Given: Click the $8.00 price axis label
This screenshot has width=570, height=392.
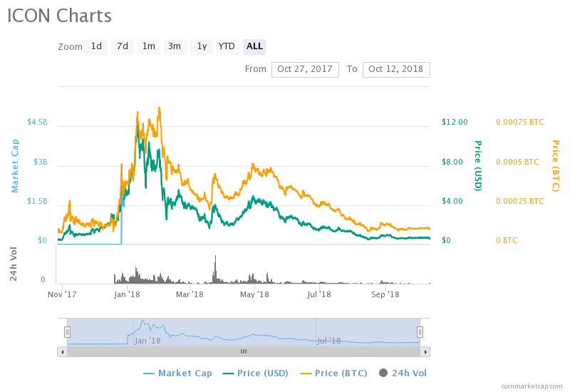Looking at the screenshot, I should point(452,162).
